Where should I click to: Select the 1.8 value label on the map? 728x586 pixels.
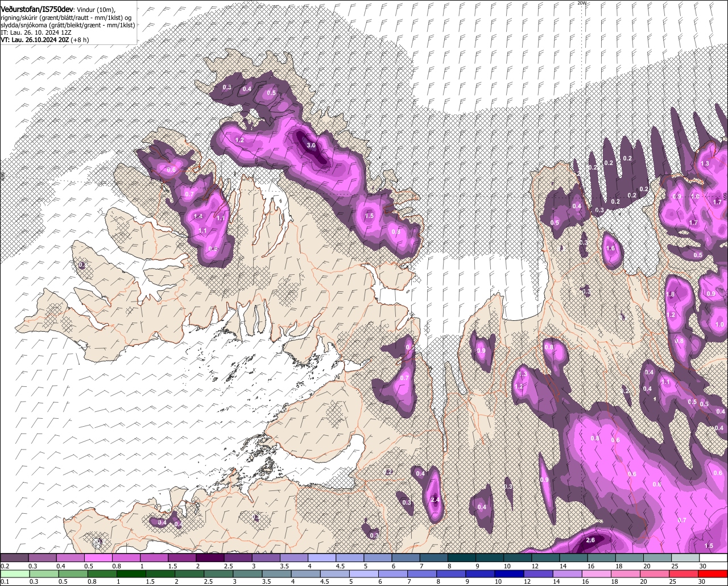coord(671,294)
